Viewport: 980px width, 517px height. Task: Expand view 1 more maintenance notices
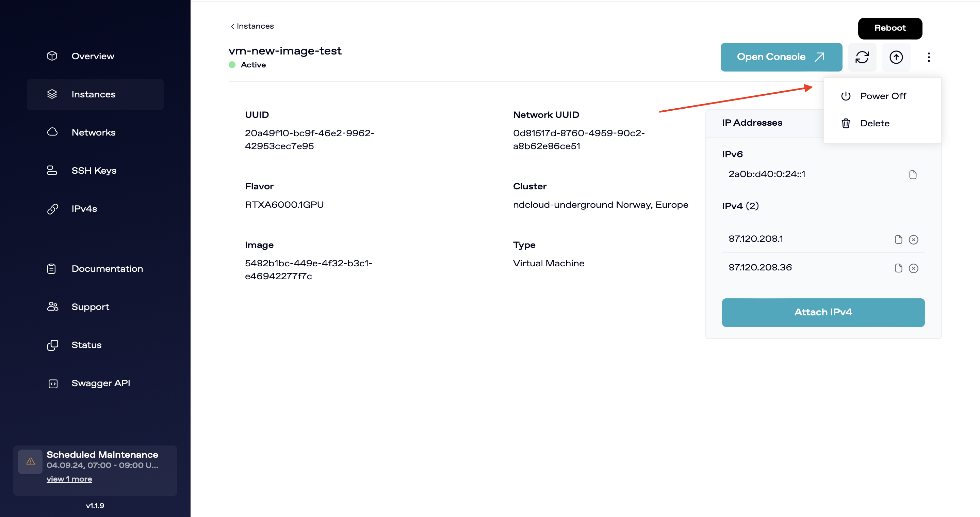coord(69,479)
